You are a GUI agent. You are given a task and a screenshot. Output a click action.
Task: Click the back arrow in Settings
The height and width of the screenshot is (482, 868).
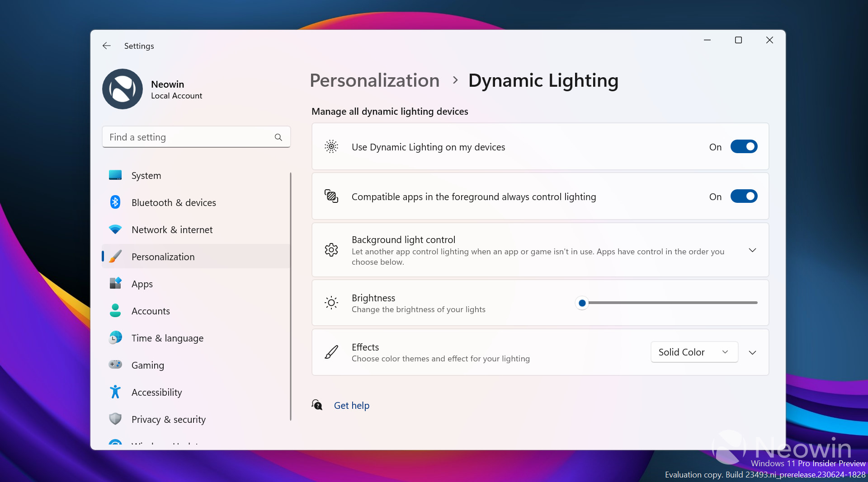tap(107, 46)
